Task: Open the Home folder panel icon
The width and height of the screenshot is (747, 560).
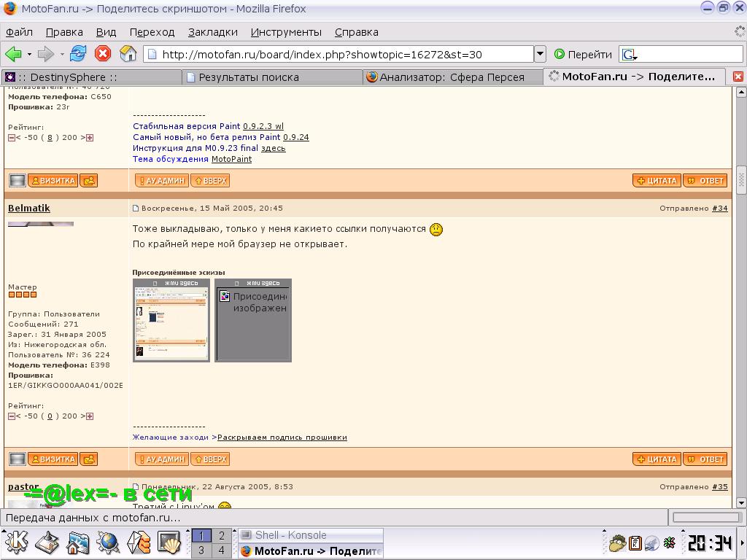Action: point(77,542)
